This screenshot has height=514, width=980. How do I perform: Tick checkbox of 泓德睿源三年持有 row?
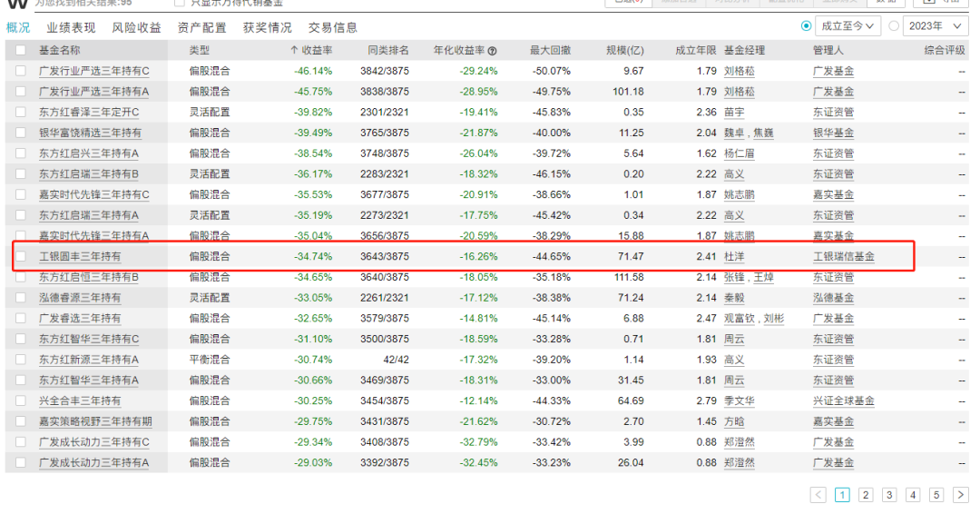pyautogui.click(x=21, y=298)
